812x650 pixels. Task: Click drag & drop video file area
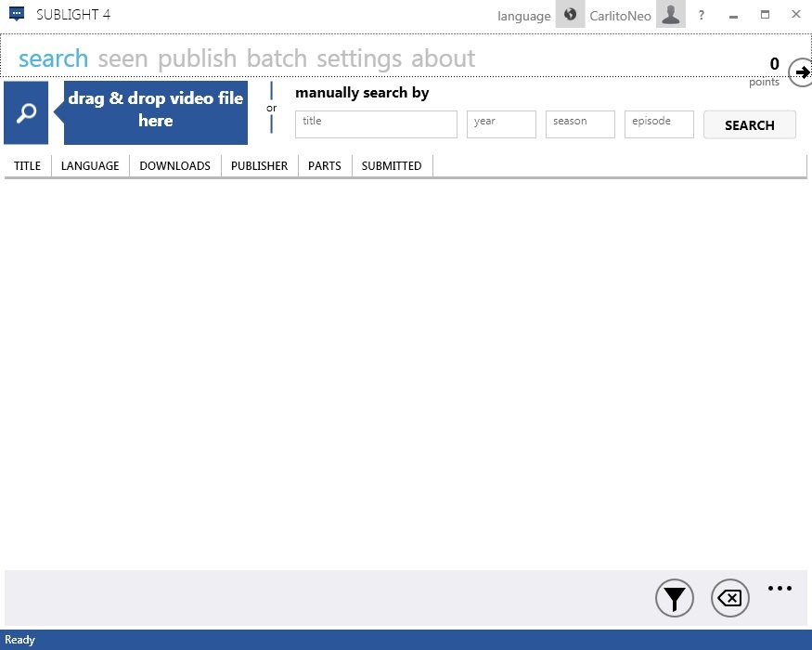pyautogui.click(x=155, y=112)
